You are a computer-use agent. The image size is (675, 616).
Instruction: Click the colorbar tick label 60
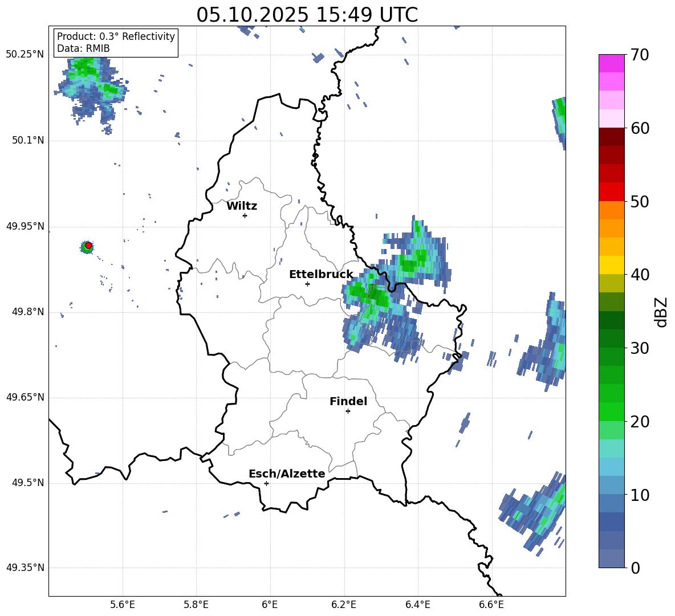(x=640, y=128)
